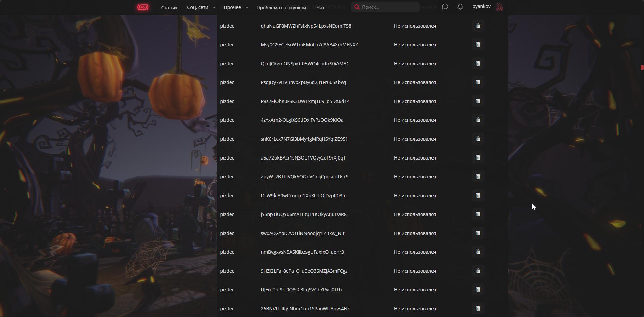Expand the Соц. сети dropdown arrow

pos(214,7)
